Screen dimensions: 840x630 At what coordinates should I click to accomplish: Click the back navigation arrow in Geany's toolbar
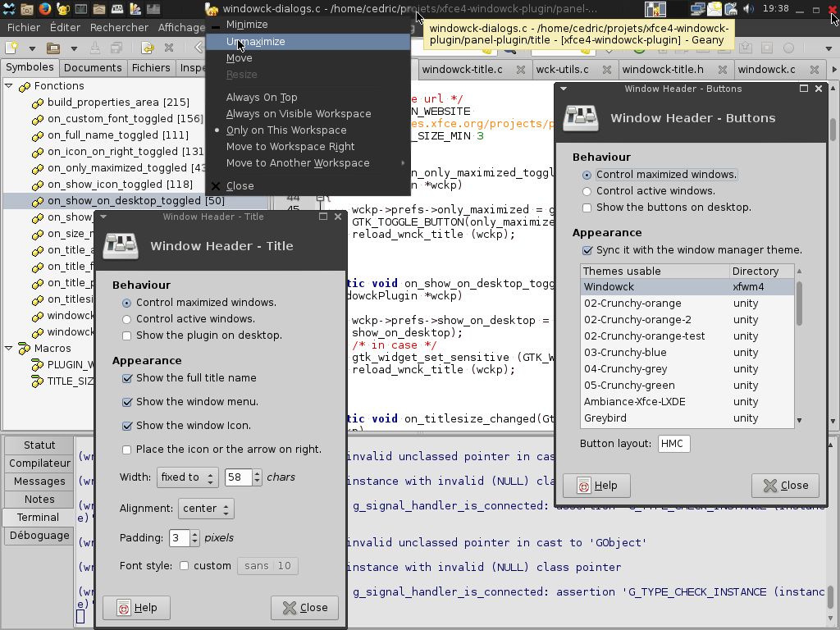[199, 48]
